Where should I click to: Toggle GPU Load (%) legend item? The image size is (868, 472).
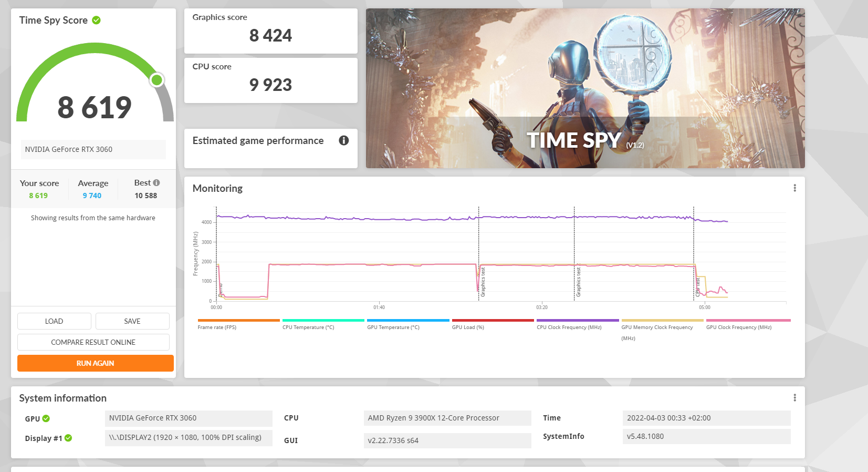[x=468, y=327]
